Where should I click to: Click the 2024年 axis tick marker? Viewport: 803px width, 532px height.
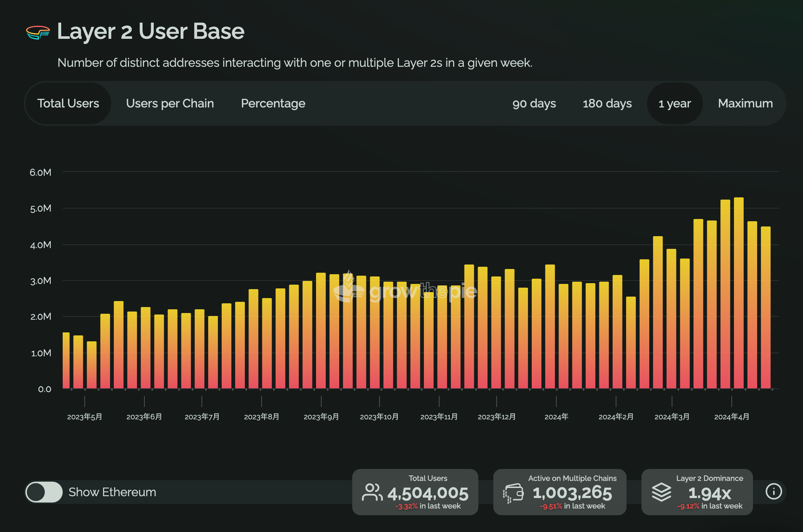point(556,401)
